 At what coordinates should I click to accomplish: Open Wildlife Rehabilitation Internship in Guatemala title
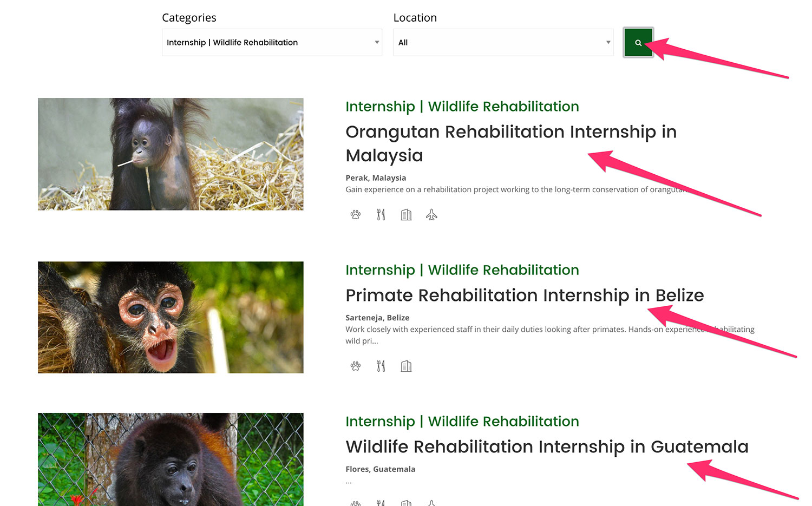tap(547, 446)
